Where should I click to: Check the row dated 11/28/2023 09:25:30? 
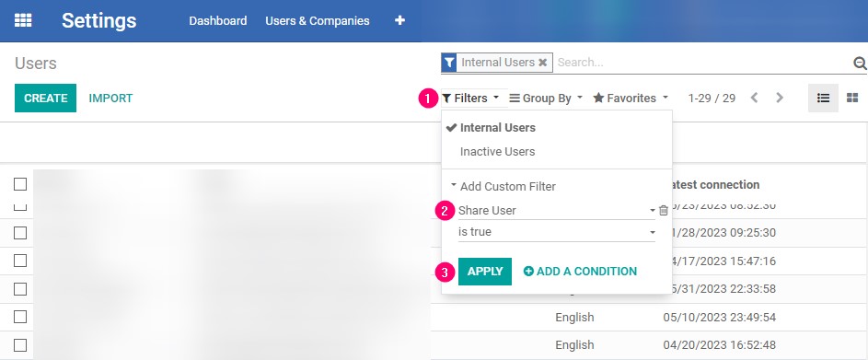coord(20,233)
